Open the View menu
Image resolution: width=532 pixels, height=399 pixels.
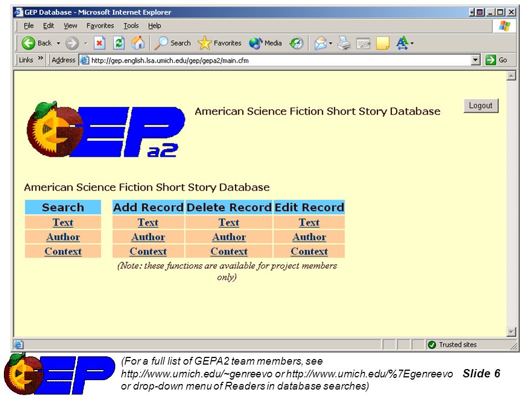pos(70,26)
